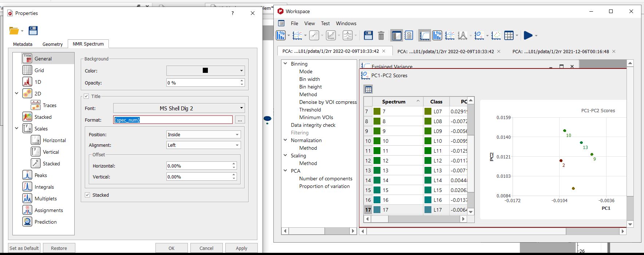644x255 pixels.
Task: Open the Font dropdown showing MS Shell Dlg 2
Action: coord(179,108)
